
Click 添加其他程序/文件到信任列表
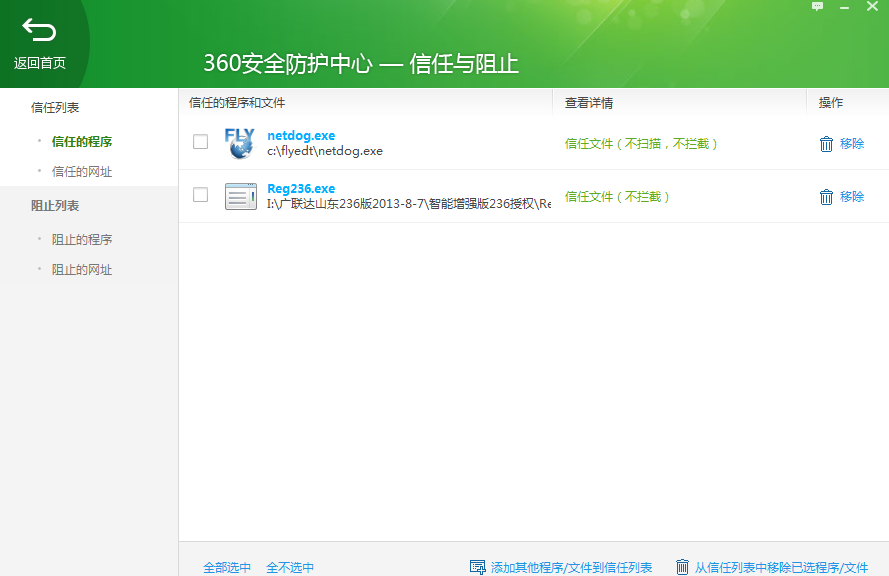(x=571, y=567)
